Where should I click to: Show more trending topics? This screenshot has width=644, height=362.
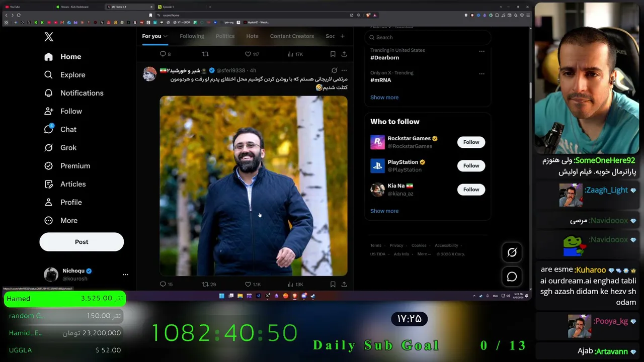pyautogui.click(x=384, y=98)
